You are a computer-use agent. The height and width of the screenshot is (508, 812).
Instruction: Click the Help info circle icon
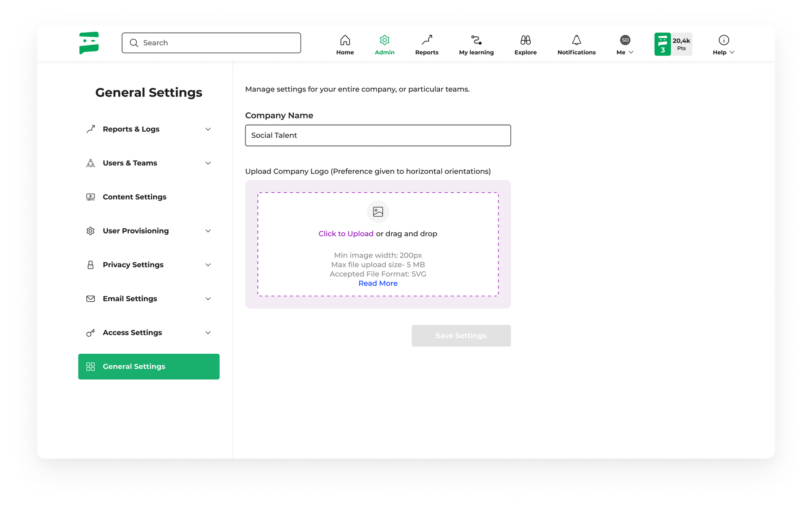tap(723, 40)
